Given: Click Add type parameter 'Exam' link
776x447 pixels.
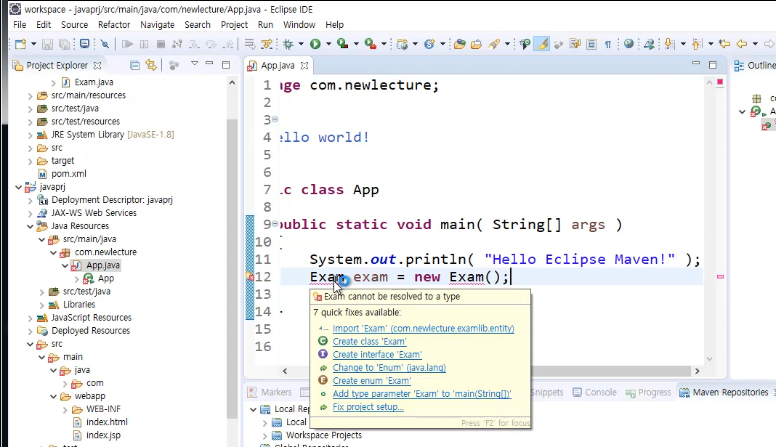Looking at the screenshot, I should pyautogui.click(x=422, y=394).
